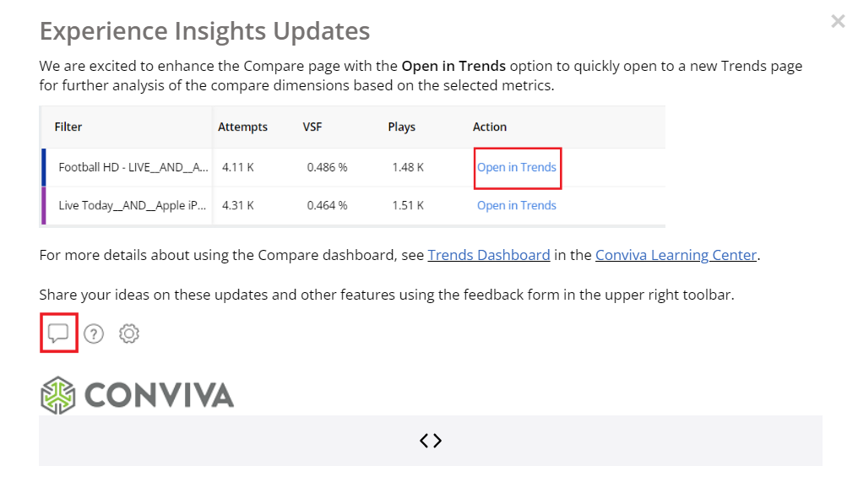Viewport: 858px width, 504px height.
Task: Select the Live Today filter name
Action: tap(133, 205)
